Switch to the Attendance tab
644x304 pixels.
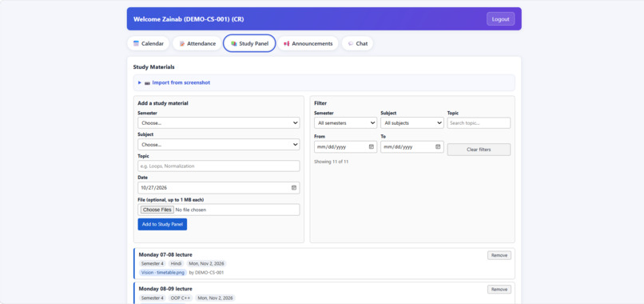tap(197, 44)
